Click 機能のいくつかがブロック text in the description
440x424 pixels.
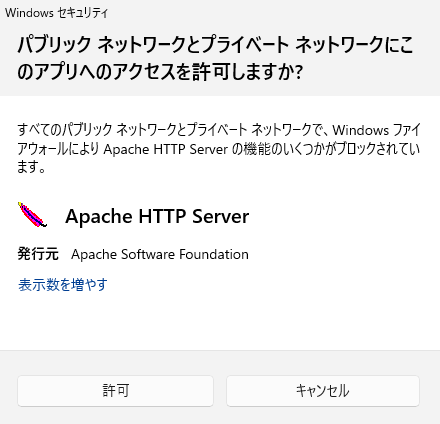pos(309,149)
